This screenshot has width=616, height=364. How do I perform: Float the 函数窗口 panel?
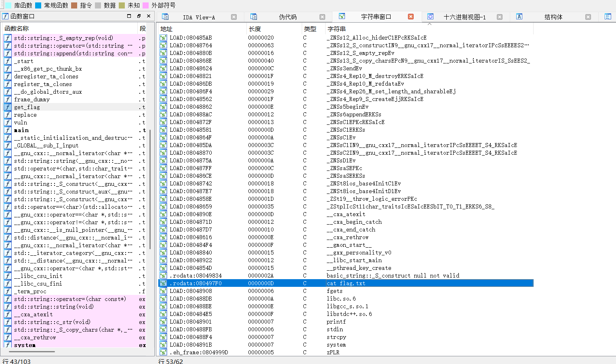tap(139, 16)
